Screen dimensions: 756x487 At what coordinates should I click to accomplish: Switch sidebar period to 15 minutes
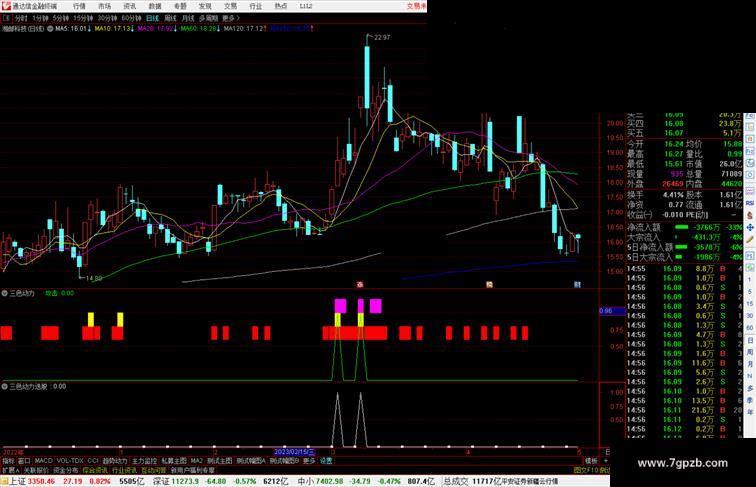750,304
